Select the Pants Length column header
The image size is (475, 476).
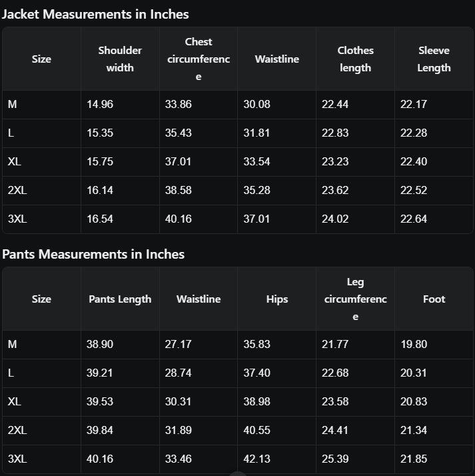point(120,299)
